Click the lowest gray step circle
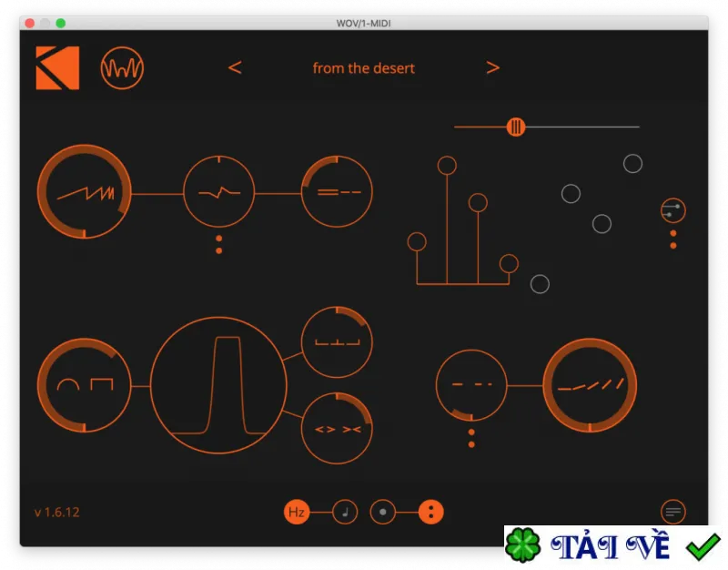Image resolution: width=728 pixels, height=570 pixels. click(540, 284)
